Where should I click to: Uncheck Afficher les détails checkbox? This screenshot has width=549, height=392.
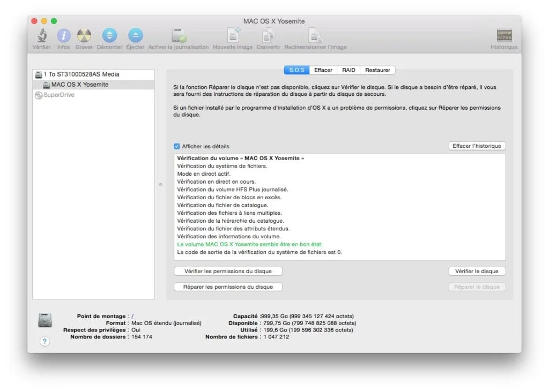[x=177, y=146]
